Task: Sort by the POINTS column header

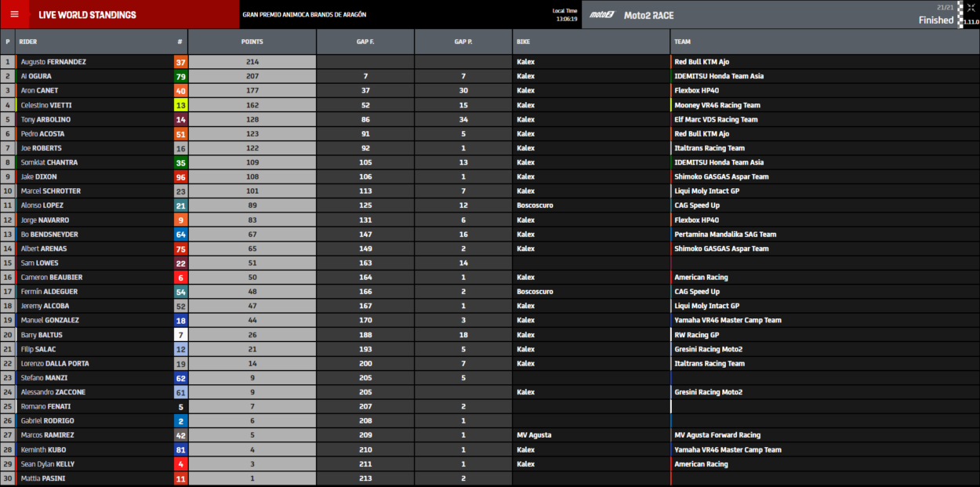Action: (252, 42)
